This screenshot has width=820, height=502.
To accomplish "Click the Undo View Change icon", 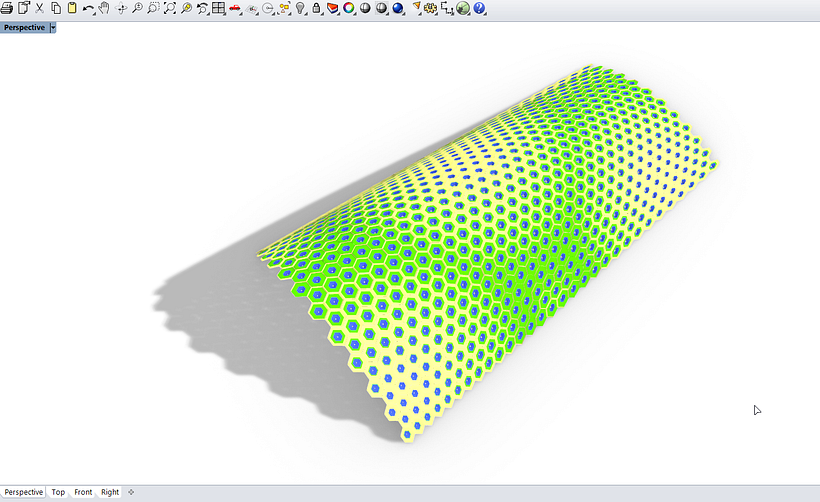I will (x=202, y=8).
